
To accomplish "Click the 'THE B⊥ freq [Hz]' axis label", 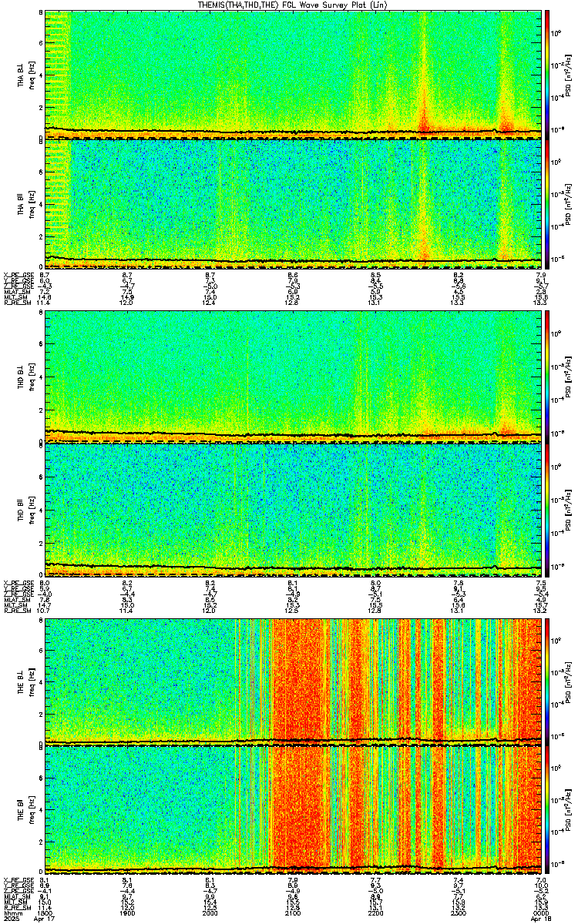I will click(25, 681).
